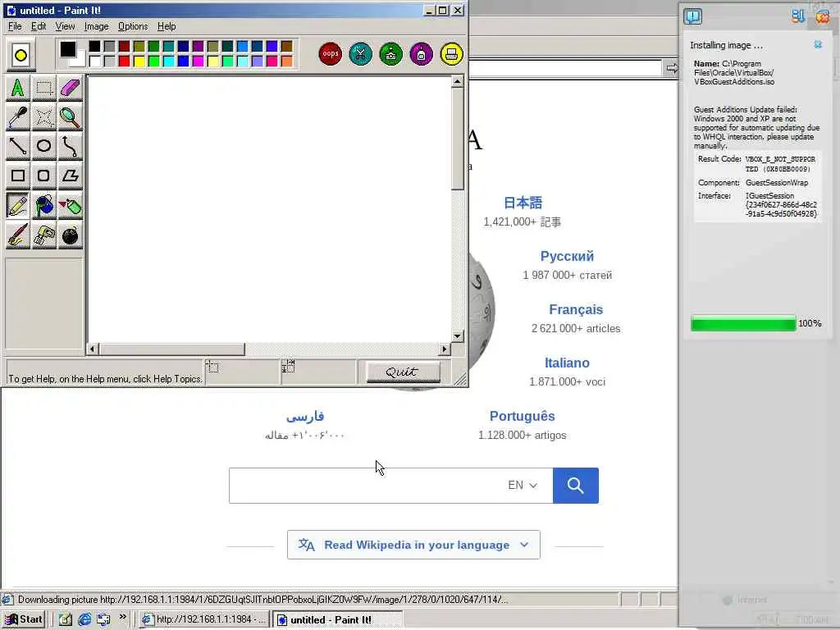The image size is (840, 630).
Task: Click the yellow printer button
Action: [452, 53]
